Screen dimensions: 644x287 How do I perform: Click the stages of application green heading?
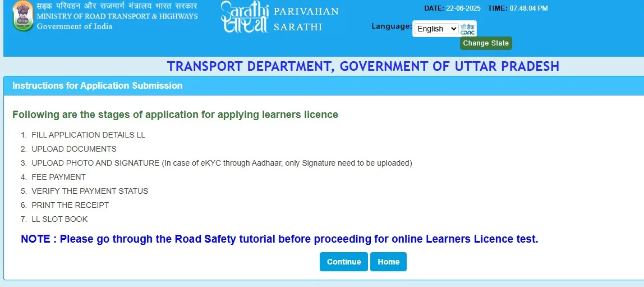175,115
